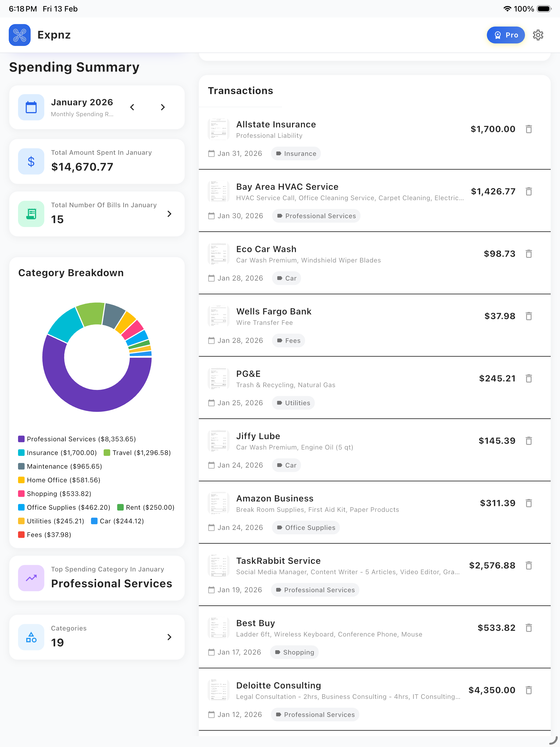Delete the Wells Fargo Bank transaction
This screenshot has height=747, width=560.
[529, 316]
